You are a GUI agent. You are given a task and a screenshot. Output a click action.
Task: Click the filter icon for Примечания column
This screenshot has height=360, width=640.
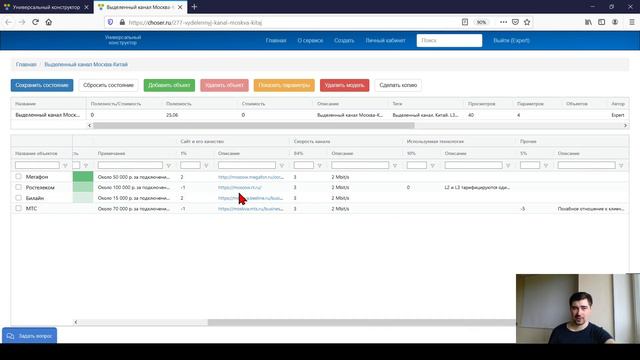[x=169, y=166]
